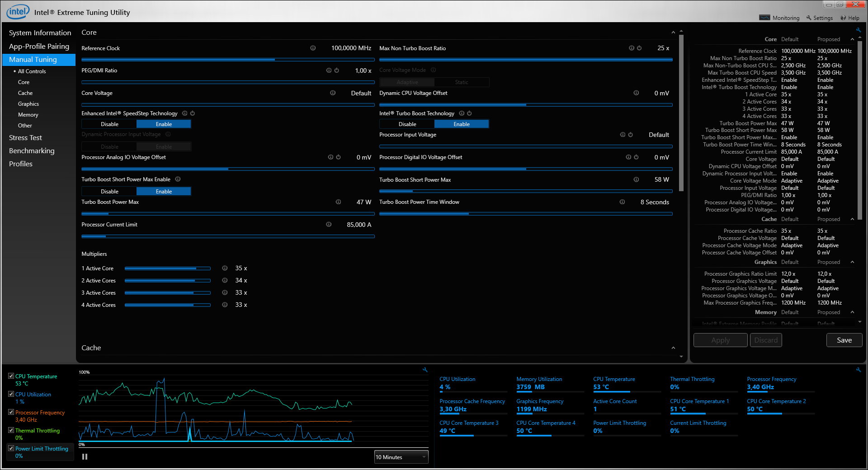
Task: Collapse Graphics group in proposed settings panel
Action: pyautogui.click(x=852, y=262)
